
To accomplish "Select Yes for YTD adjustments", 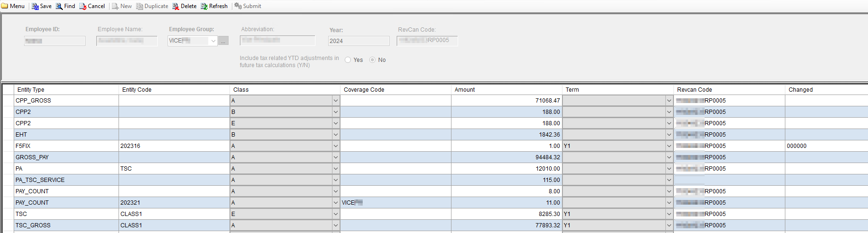I will [348, 60].
